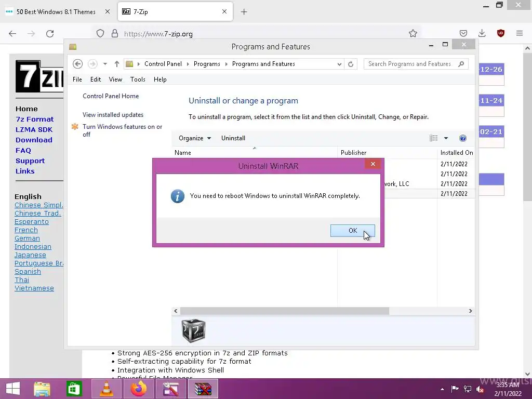Expand breadcrumb arrow after Control Panel
This screenshot has height=399, width=532.
[x=188, y=64]
